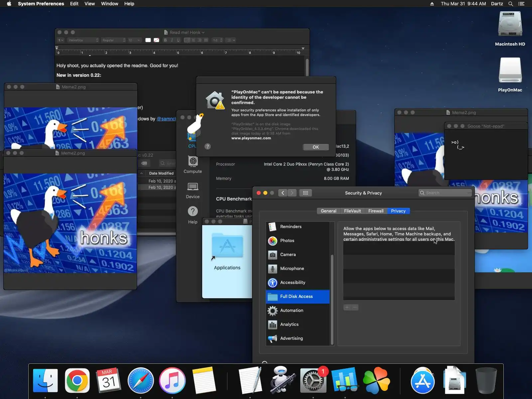The height and width of the screenshot is (399, 532).
Task: Open Spotlight search in the menu bar
Action: click(511, 4)
